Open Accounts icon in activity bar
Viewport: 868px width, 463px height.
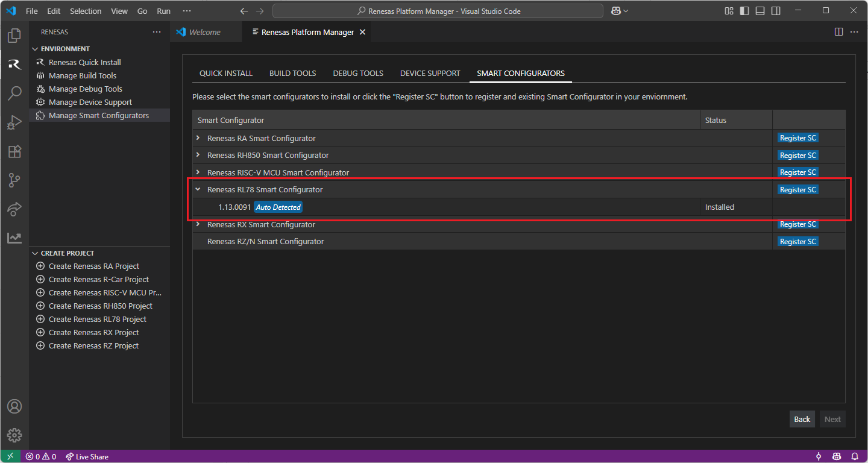coord(14,406)
